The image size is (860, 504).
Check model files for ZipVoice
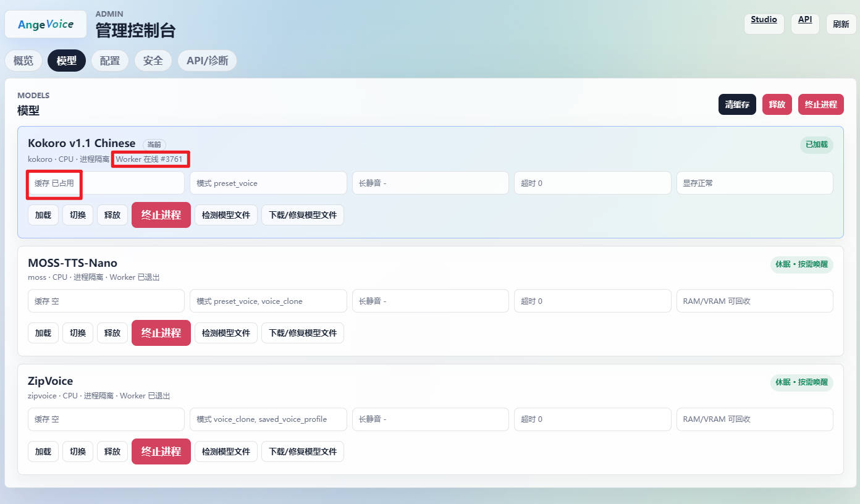(226, 451)
